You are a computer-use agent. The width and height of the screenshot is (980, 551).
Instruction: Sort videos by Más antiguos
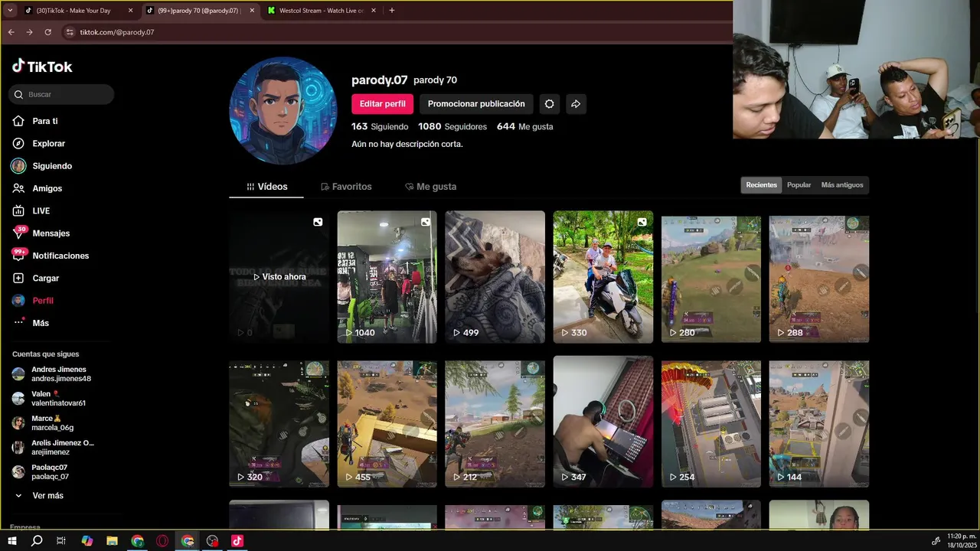click(841, 185)
